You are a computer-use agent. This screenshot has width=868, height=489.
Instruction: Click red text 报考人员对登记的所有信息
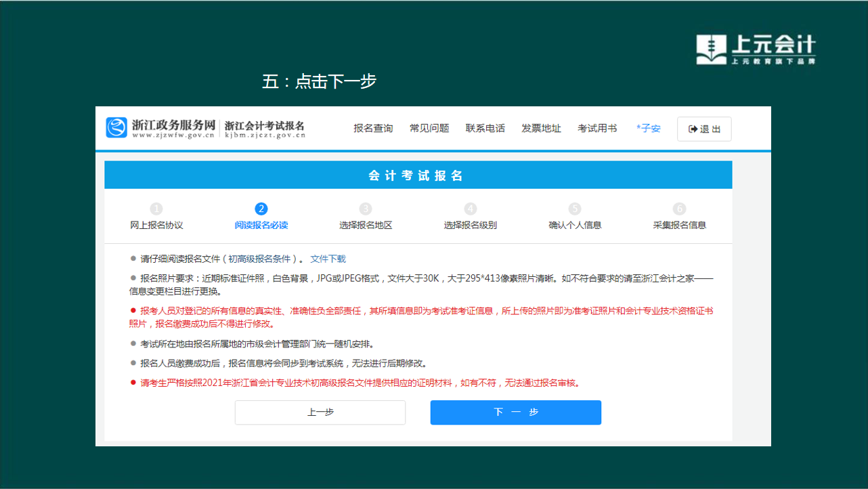pos(421,317)
